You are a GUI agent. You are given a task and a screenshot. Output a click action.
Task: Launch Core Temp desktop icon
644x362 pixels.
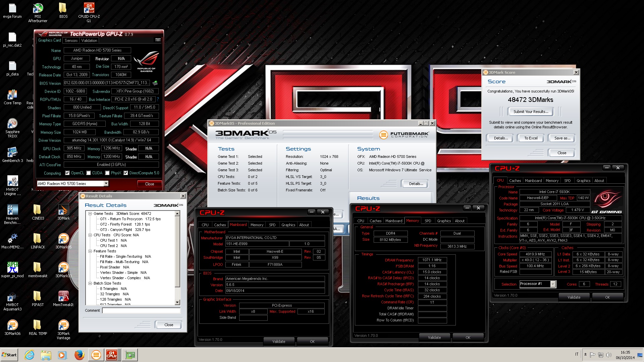[x=12, y=97]
